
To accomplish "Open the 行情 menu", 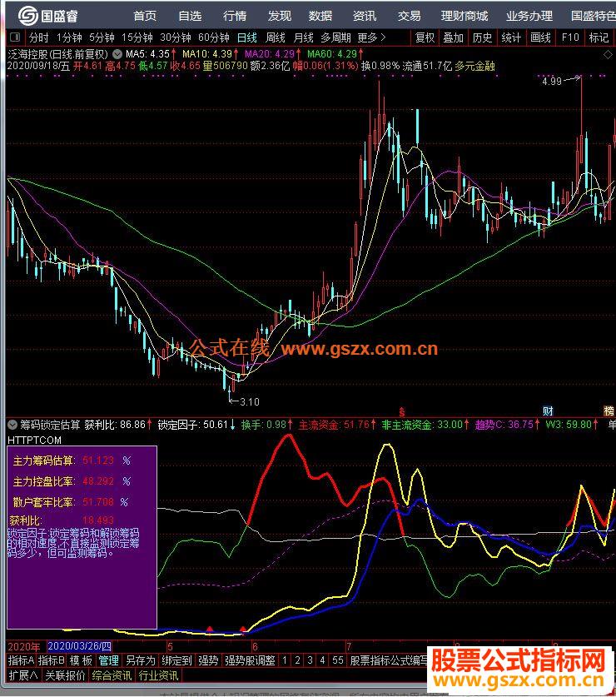I will click(x=235, y=17).
